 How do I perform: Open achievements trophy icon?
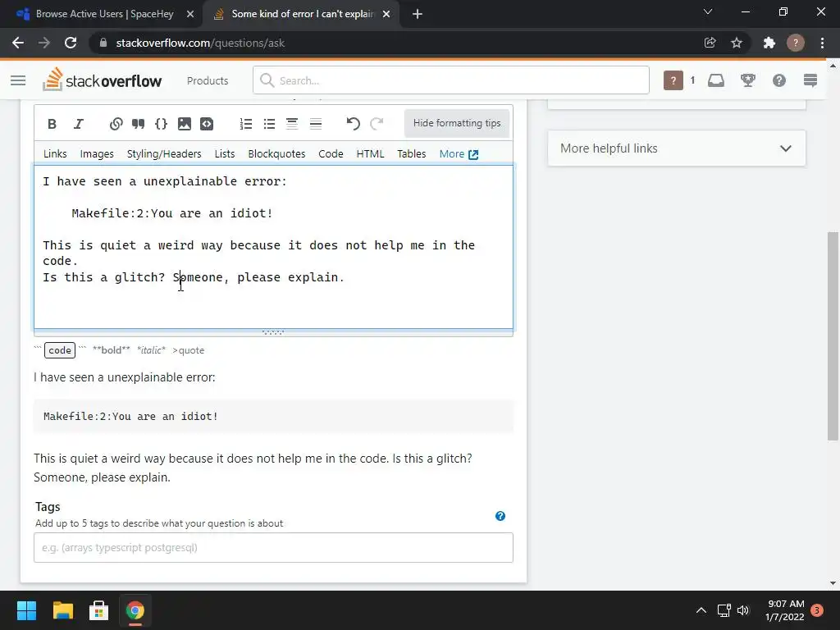(x=748, y=80)
